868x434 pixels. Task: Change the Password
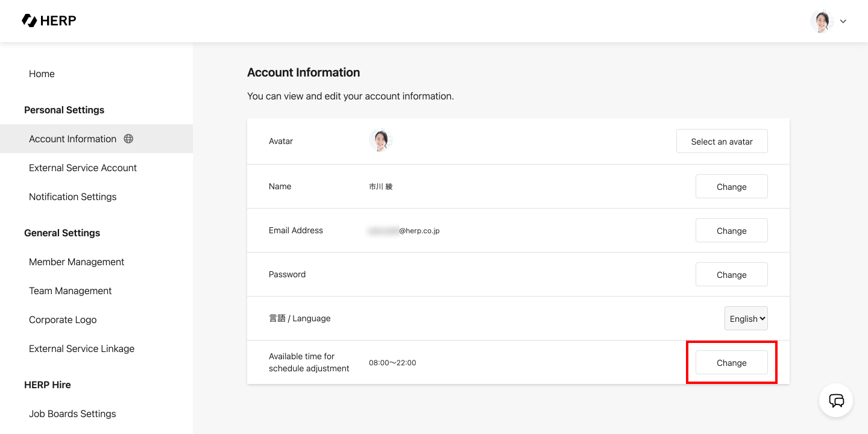coord(731,274)
